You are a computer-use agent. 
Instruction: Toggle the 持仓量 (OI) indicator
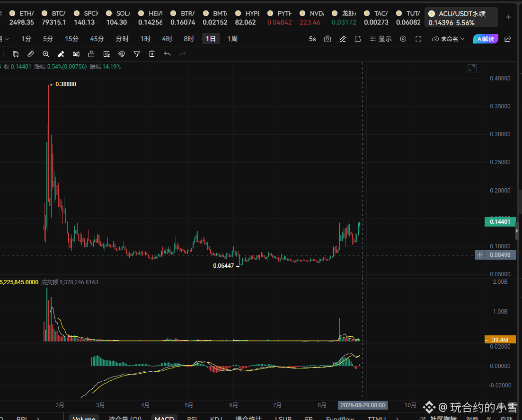pos(125,418)
